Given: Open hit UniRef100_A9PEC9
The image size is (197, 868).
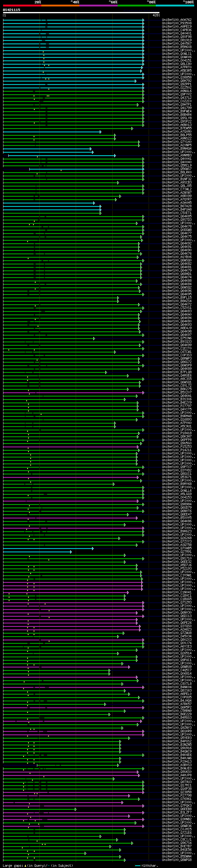Looking at the screenshot, I should click(177, 26).
